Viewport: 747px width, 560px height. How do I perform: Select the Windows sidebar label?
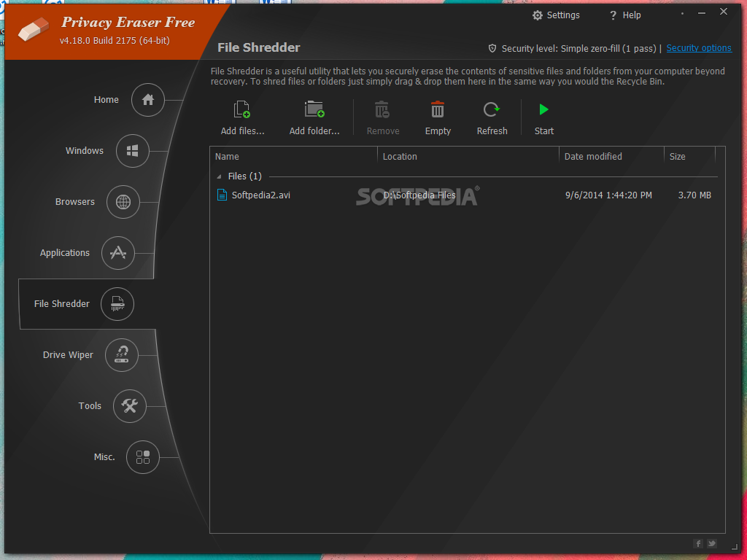(x=85, y=150)
